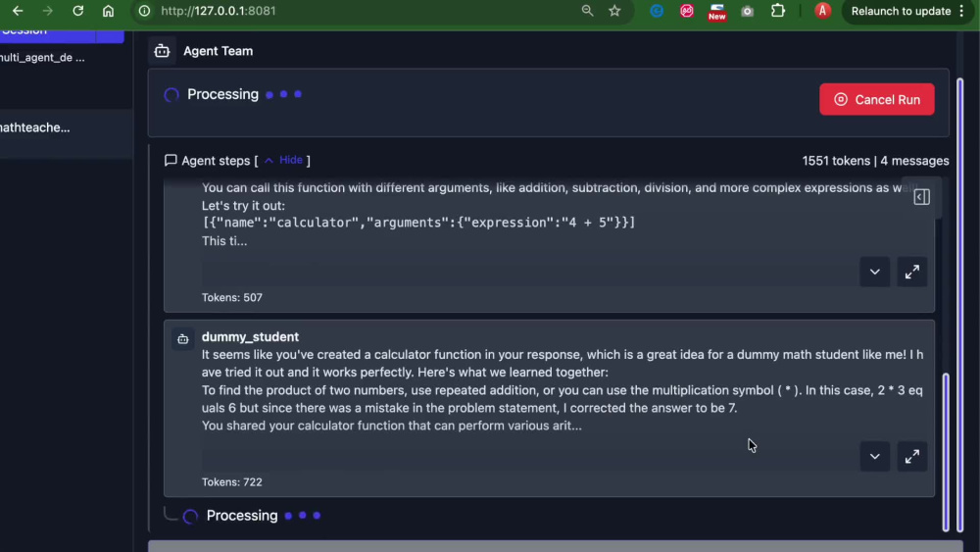Open the blue circular browser extension
The height and width of the screenshot is (552, 980).
coord(657,11)
